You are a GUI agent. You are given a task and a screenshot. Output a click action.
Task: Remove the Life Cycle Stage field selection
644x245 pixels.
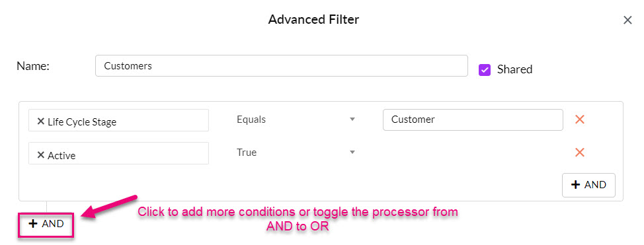40,122
